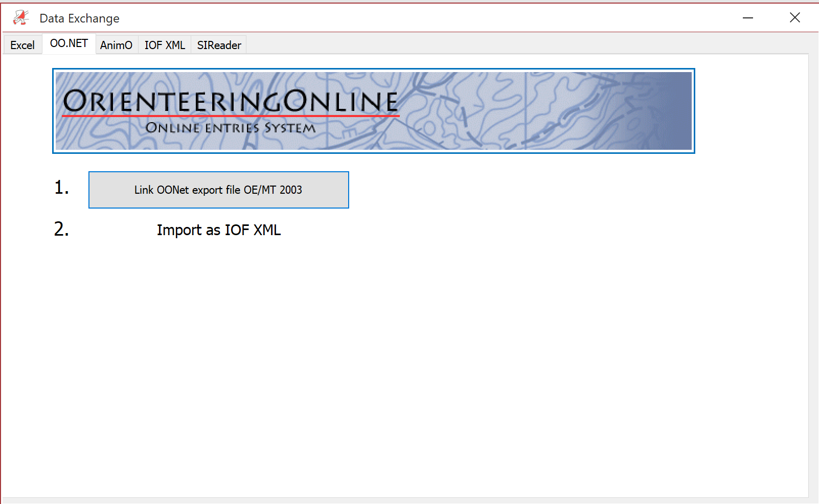Click the OrienteeringOnline logo text in banner
The height and width of the screenshot is (504, 819).
click(231, 101)
